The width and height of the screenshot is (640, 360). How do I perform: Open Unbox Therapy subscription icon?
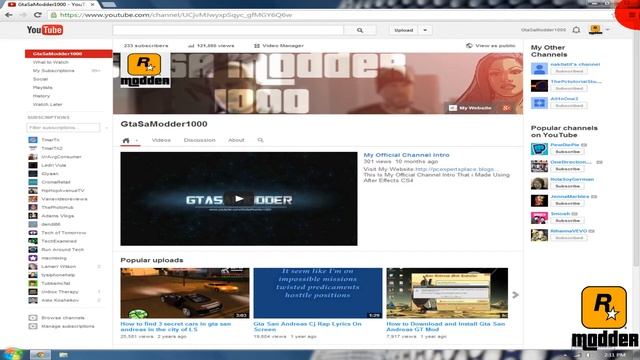point(33,292)
